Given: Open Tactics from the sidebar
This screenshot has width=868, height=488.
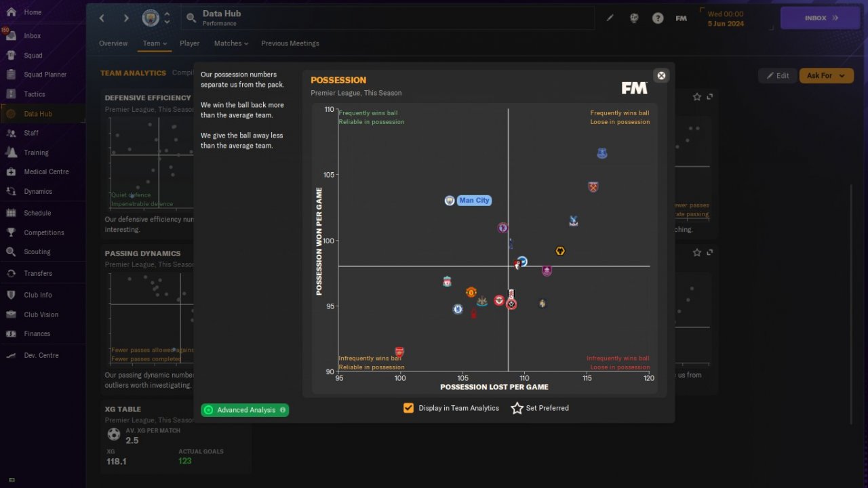Looking at the screenshot, I should pos(35,94).
